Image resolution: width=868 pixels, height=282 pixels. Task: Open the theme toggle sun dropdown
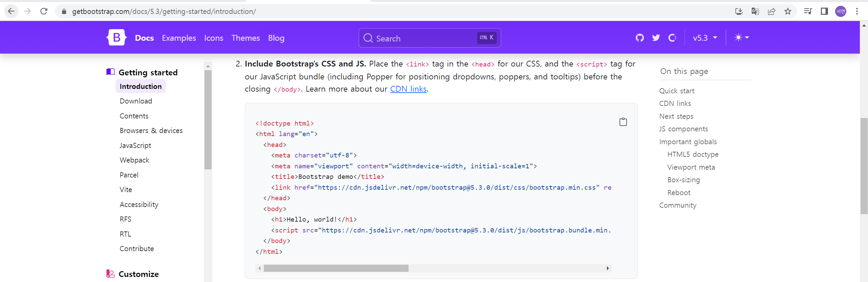pyautogui.click(x=742, y=38)
